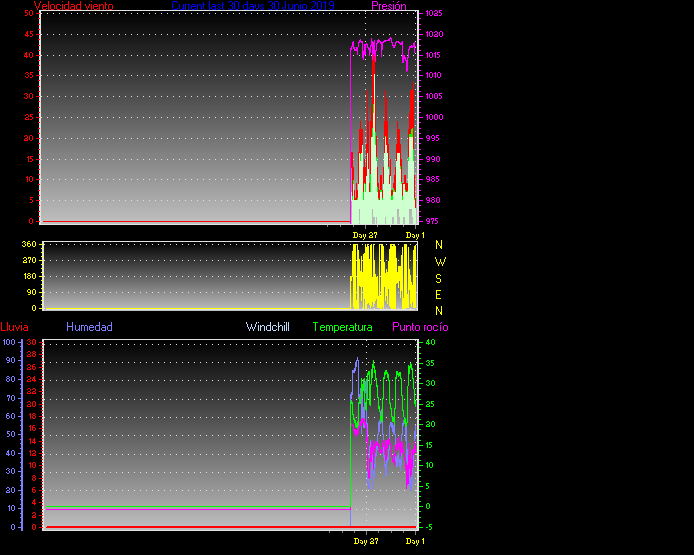Click the 360 value on the wind direction axis
The width and height of the screenshot is (694, 555).
click(29, 244)
